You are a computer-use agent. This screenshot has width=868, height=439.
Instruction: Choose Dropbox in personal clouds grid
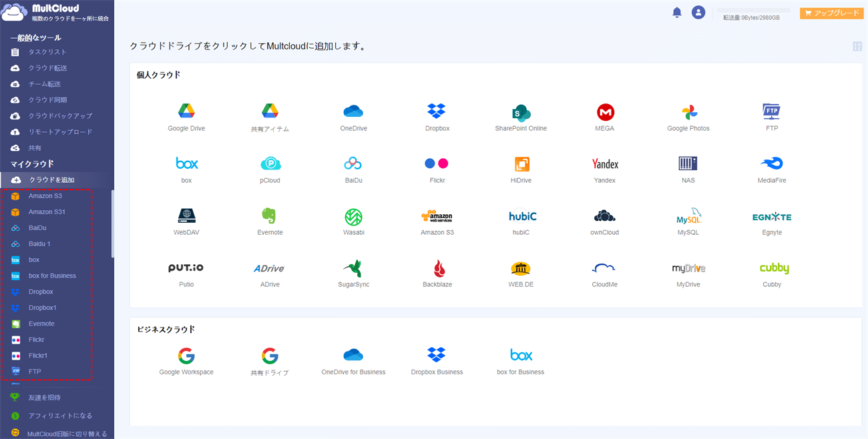[437, 111]
